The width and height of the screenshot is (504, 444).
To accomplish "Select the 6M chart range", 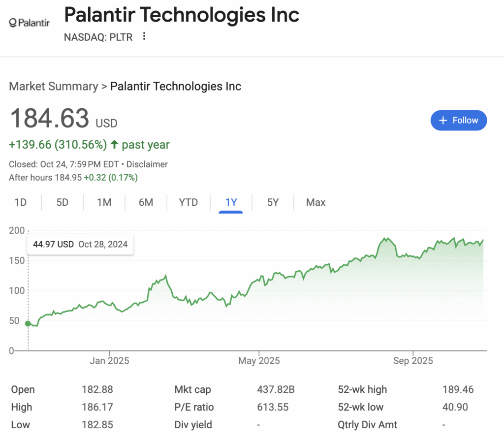I will [146, 202].
